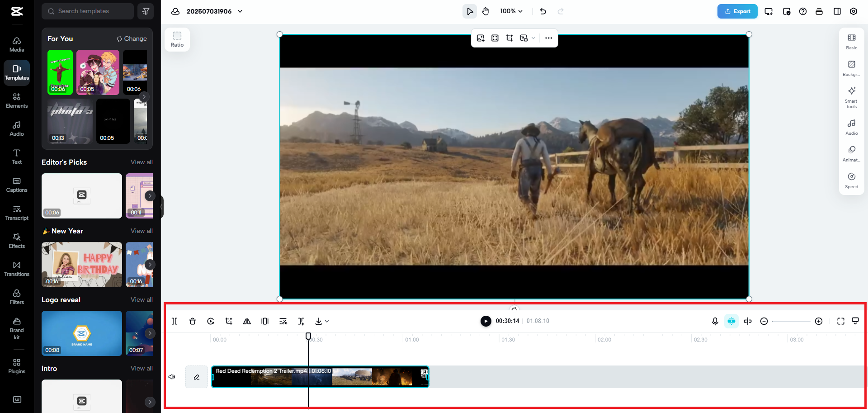Open the Speed panel on the right
Image resolution: width=868 pixels, height=413 pixels.
851,180
